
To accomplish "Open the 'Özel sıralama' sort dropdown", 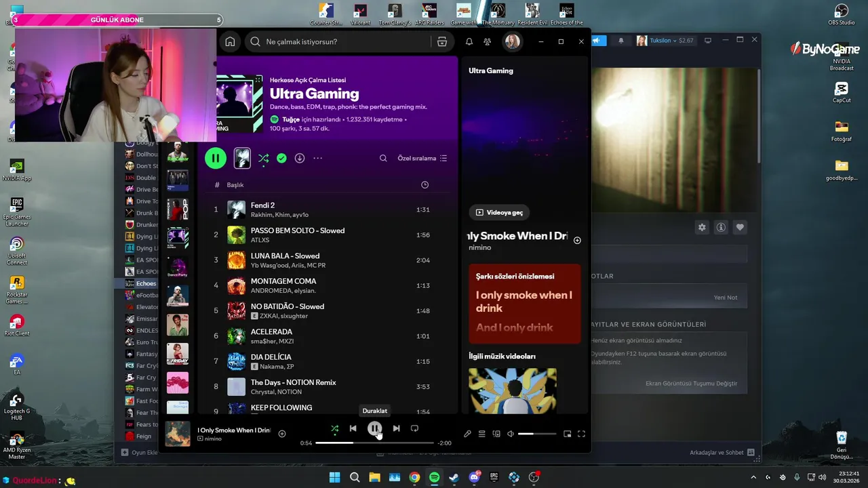I will pyautogui.click(x=422, y=158).
